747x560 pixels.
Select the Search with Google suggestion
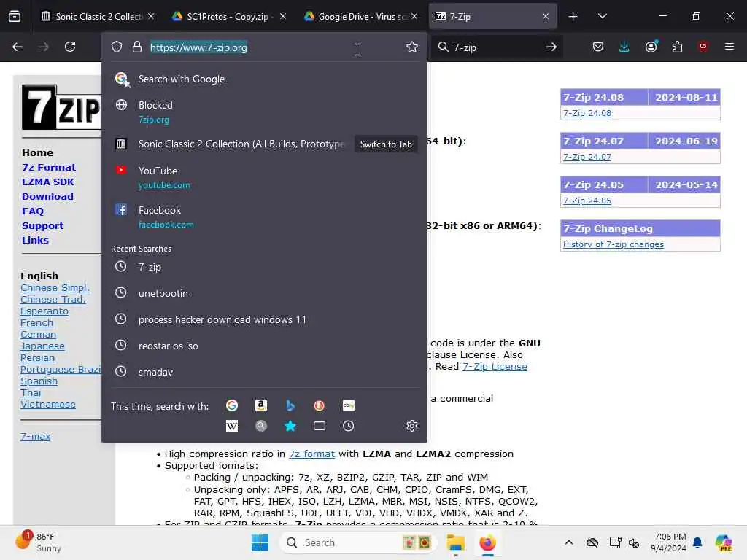coord(264,79)
